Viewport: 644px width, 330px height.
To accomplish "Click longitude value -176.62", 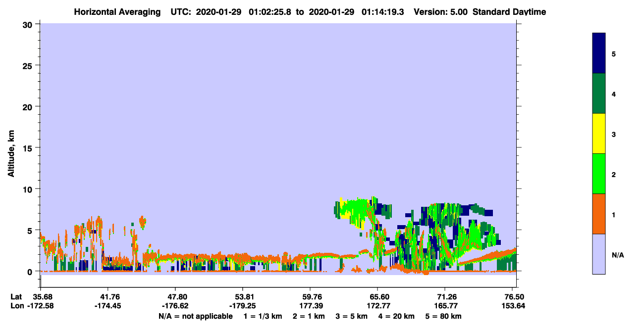I will [x=175, y=306].
